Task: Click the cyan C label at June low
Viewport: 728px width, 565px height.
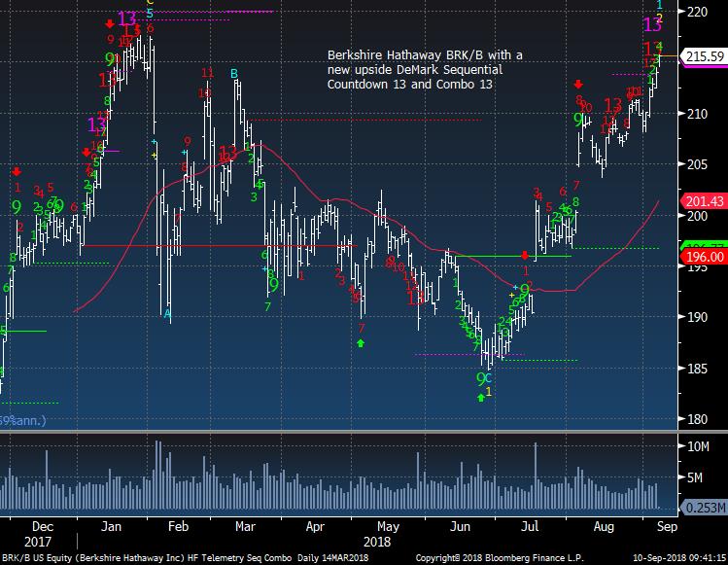Action: [x=488, y=378]
